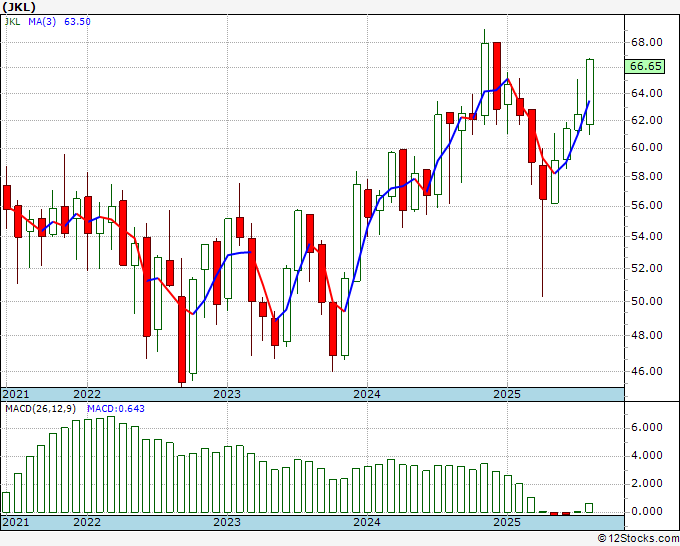Click the 68.00 price axis label
The image size is (680, 546).
[x=647, y=42]
